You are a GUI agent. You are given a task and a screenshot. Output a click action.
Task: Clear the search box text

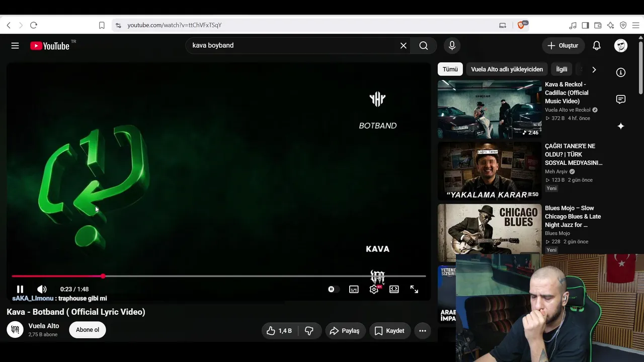pos(404,46)
